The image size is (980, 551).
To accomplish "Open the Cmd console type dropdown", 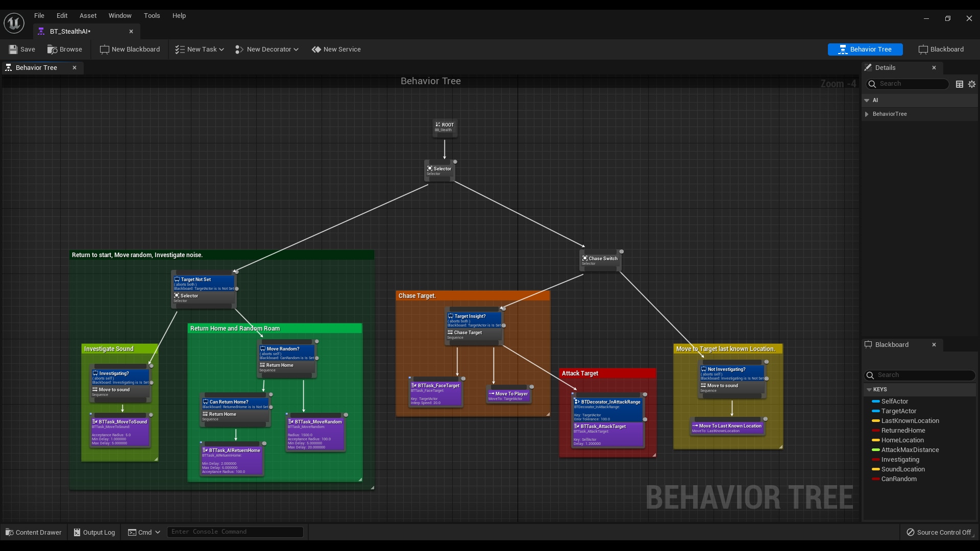I will pyautogui.click(x=157, y=532).
